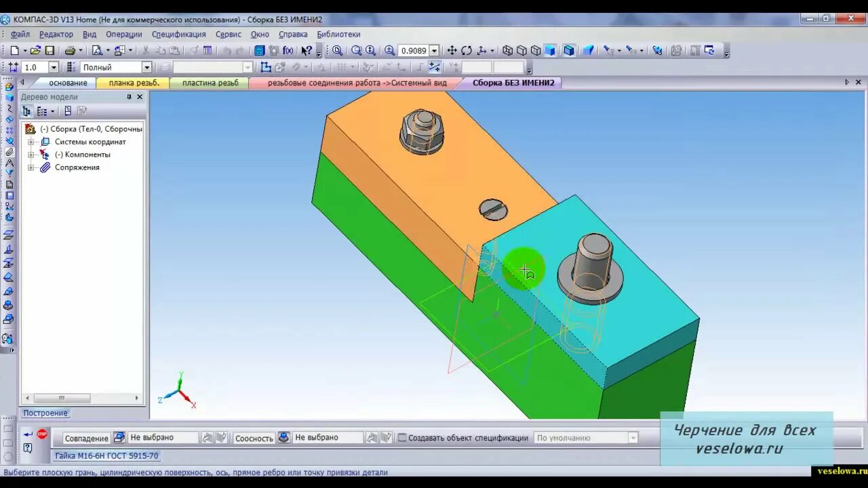
Task: Open the Полный display style dropdown
Action: pos(146,67)
